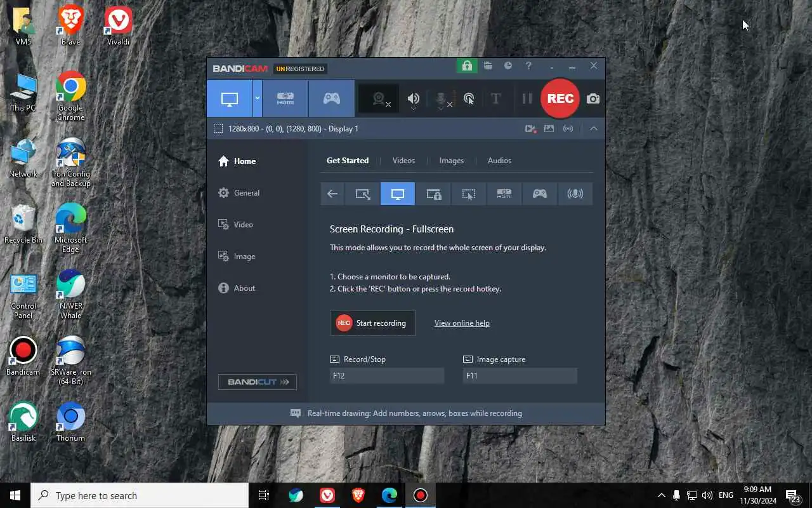Open Task View on the taskbar

coord(264,495)
